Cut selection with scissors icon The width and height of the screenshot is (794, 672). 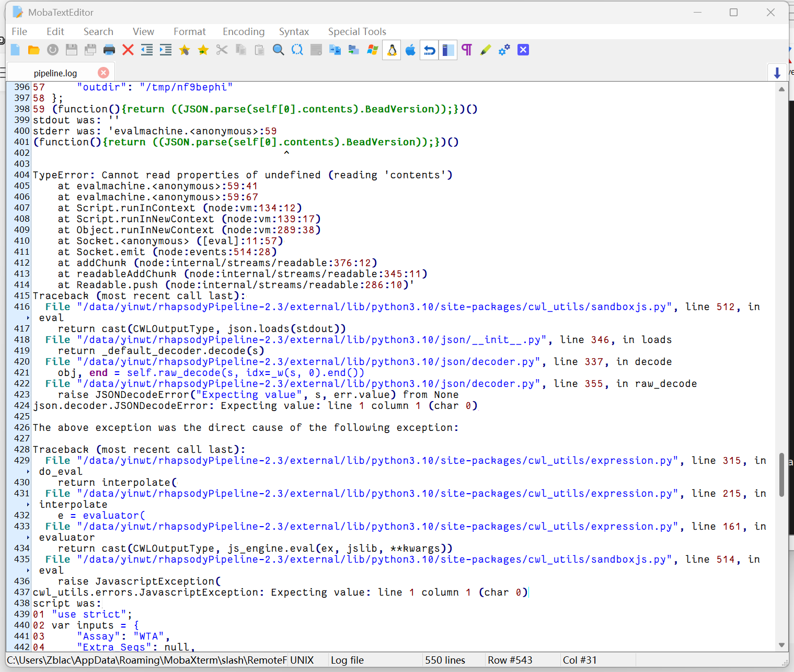click(x=222, y=50)
